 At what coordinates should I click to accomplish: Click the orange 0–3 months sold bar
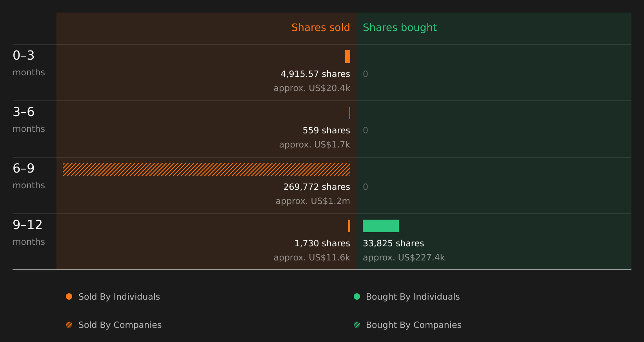(x=347, y=56)
